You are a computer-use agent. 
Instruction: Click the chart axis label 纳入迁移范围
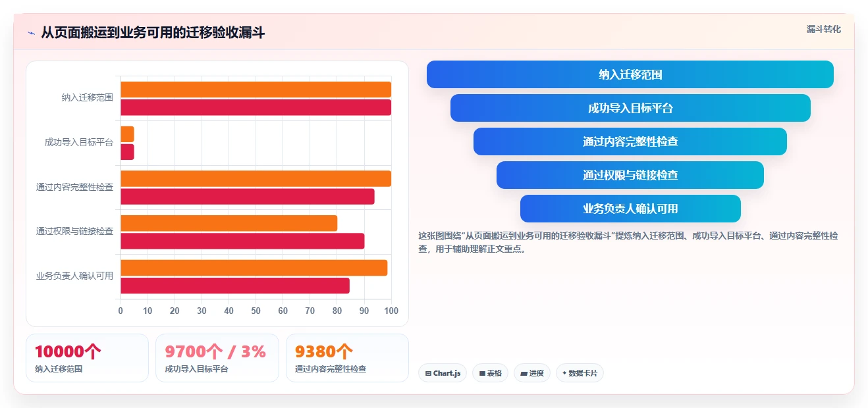tap(88, 97)
